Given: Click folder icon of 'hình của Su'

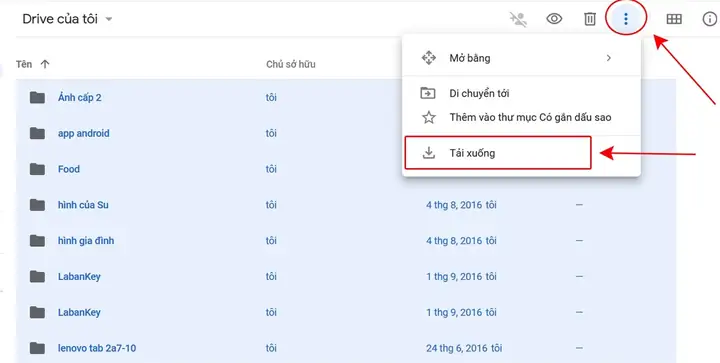Looking at the screenshot, I should point(37,205).
